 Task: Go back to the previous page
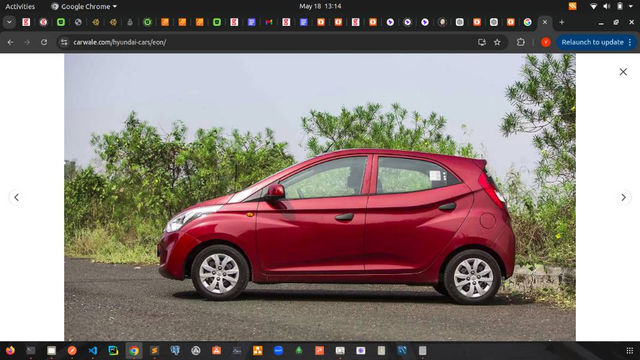tap(11, 42)
